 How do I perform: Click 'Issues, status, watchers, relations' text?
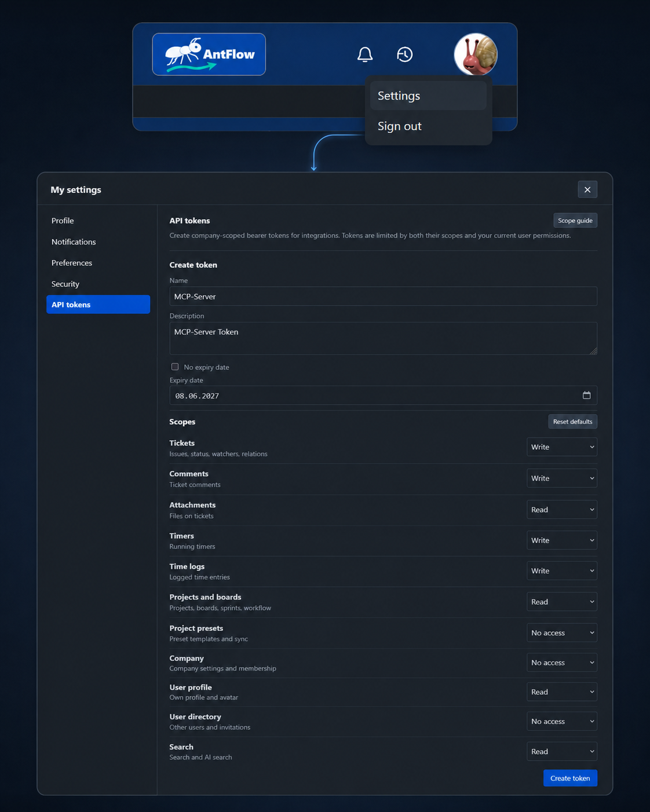[x=218, y=454]
